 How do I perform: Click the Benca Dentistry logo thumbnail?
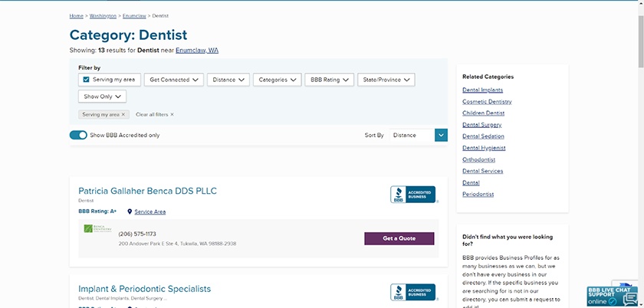pyautogui.click(x=97, y=229)
